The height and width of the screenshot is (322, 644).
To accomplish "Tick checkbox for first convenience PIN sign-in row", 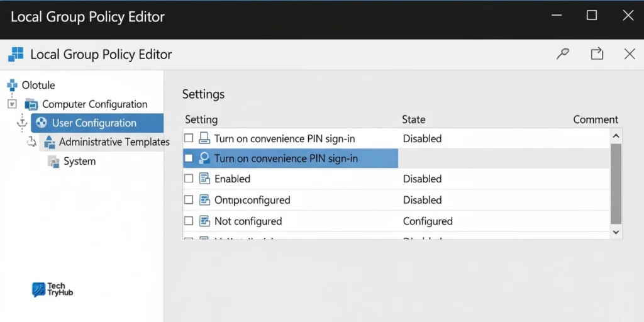I will point(189,138).
